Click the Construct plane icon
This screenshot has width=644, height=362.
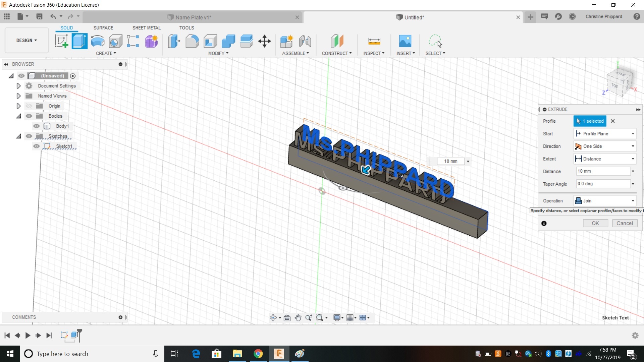click(x=337, y=41)
